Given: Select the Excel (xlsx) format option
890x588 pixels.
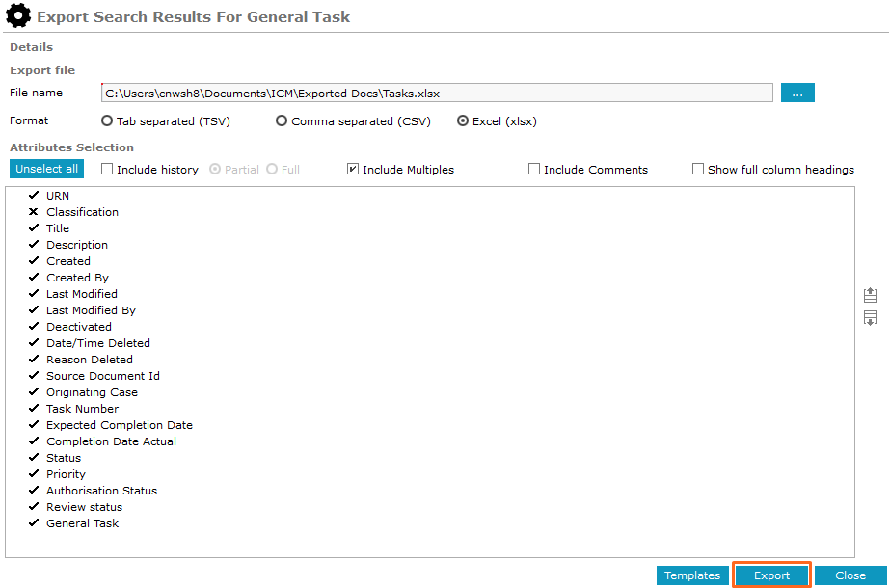Looking at the screenshot, I should pyautogui.click(x=463, y=121).
